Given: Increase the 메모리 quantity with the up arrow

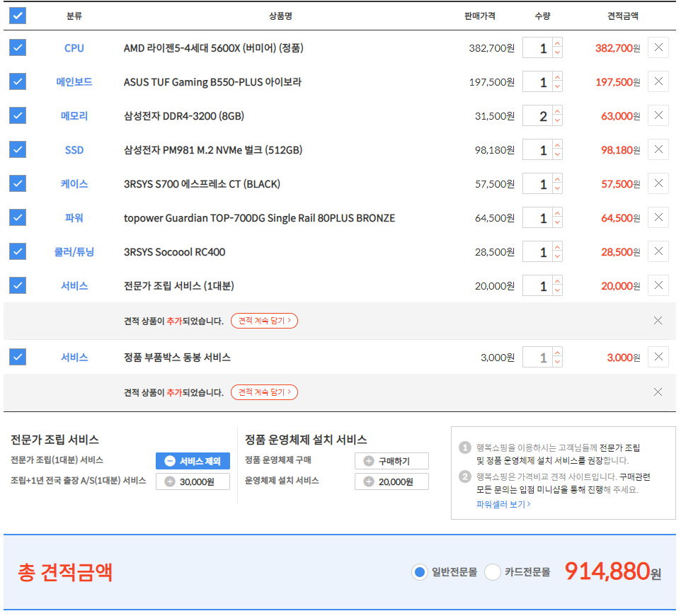Looking at the screenshot, I should 557,110.
